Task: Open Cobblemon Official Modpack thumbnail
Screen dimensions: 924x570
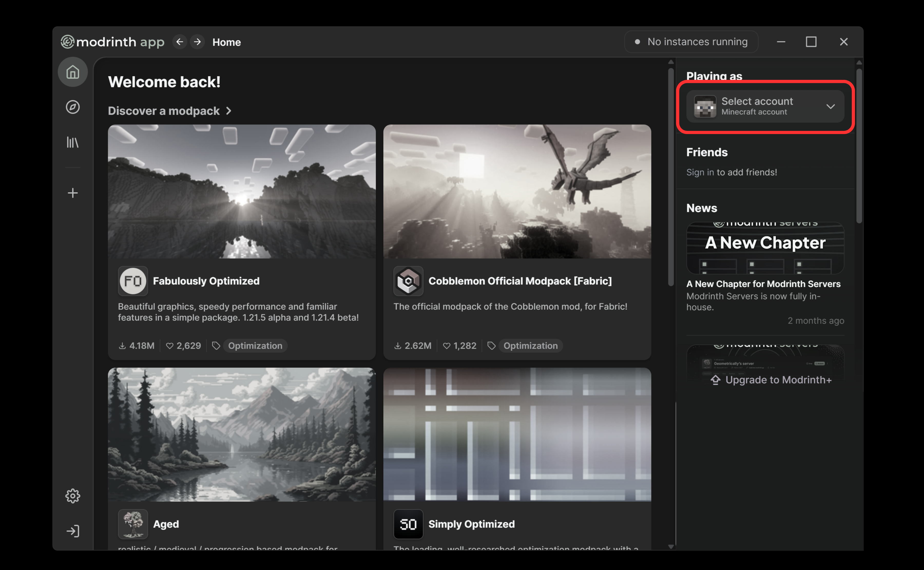Action: (517, 192)
